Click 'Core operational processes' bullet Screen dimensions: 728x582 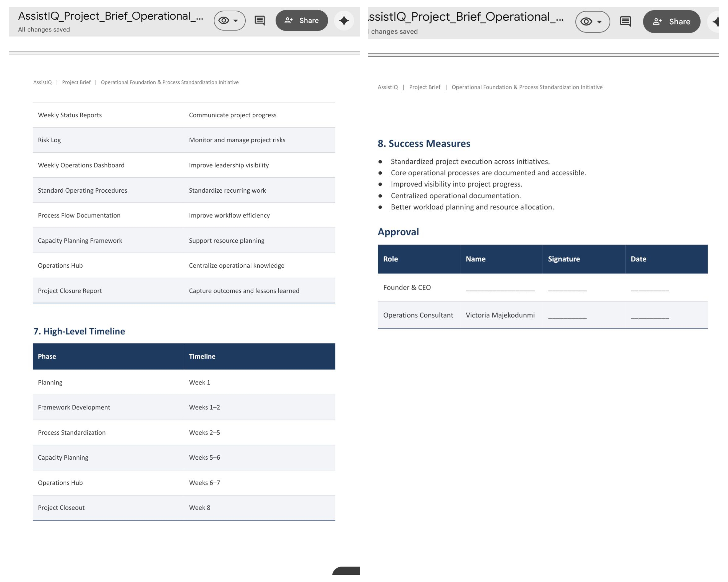coord(488,173)
